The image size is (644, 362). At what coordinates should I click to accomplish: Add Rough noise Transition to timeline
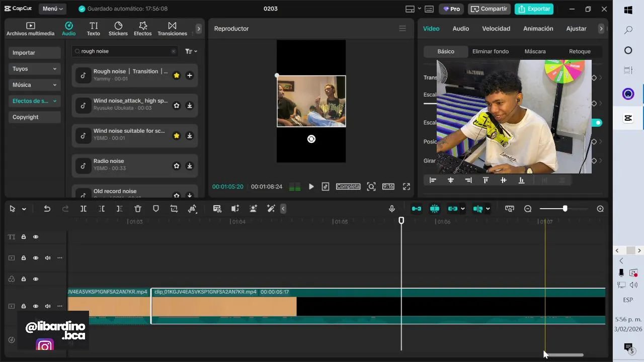pyautogui.click(x=190, y=75)
